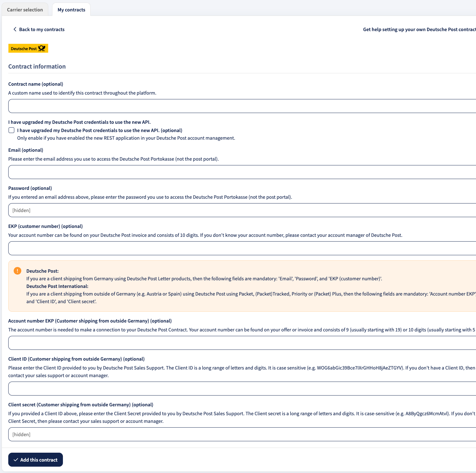
Task: Click the 'Deutsche Post International:' notice text
Action: 57,286
